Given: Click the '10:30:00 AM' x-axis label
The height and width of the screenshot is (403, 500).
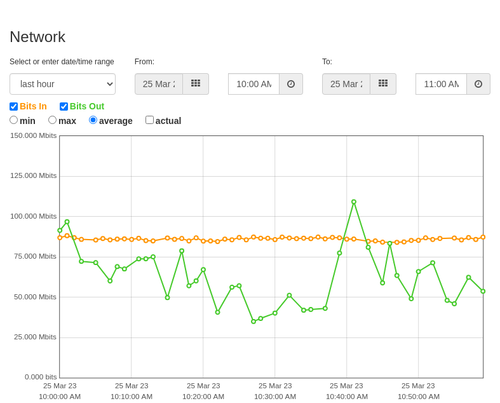Looking at the screenshot, I should click(x=275, y=397).
